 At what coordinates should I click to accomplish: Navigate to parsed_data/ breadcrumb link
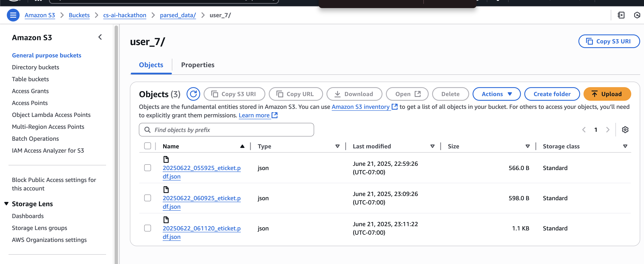coord(178,15)
